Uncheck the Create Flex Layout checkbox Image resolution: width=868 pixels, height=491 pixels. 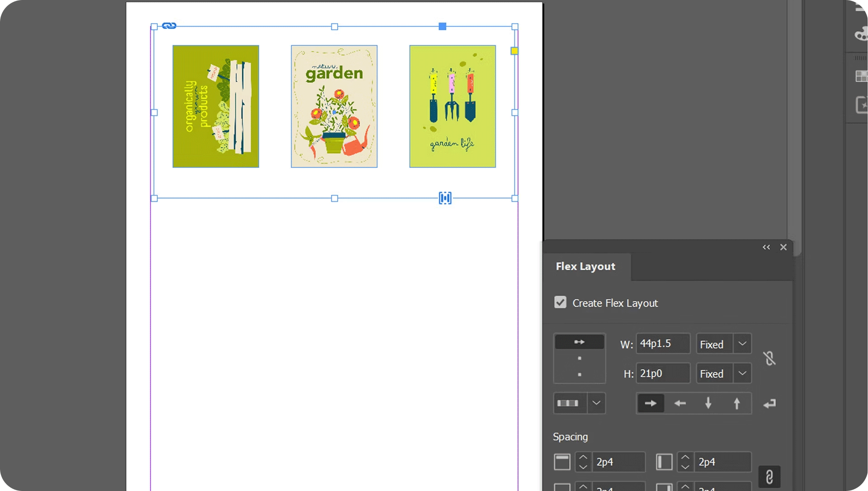pos(560,302)
